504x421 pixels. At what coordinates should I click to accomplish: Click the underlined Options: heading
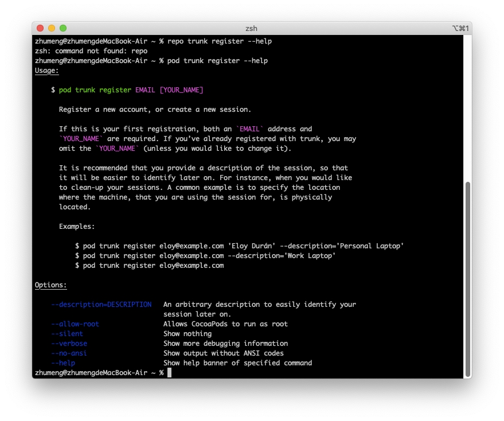(51, 285)
